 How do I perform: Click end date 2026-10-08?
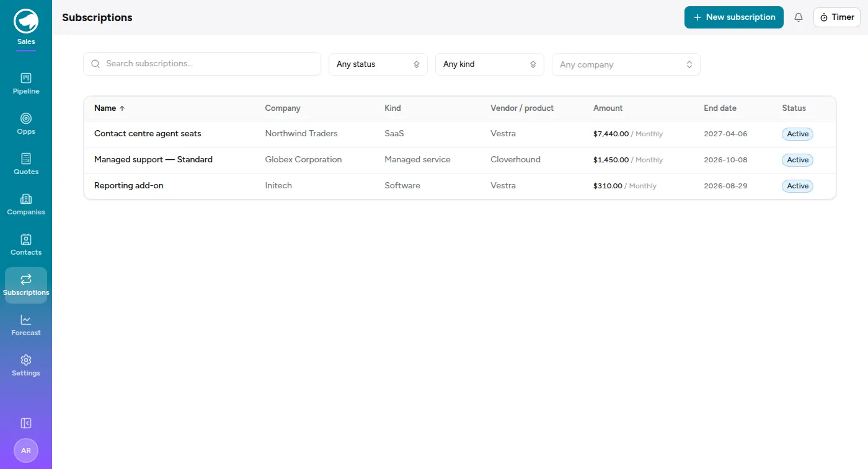point(725,160)
